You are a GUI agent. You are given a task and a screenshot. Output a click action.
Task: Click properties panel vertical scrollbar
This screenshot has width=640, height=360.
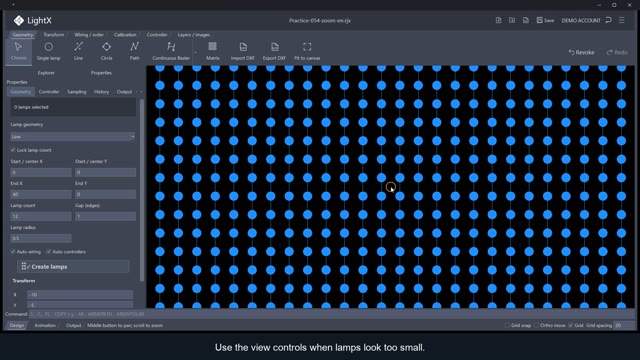142,190
